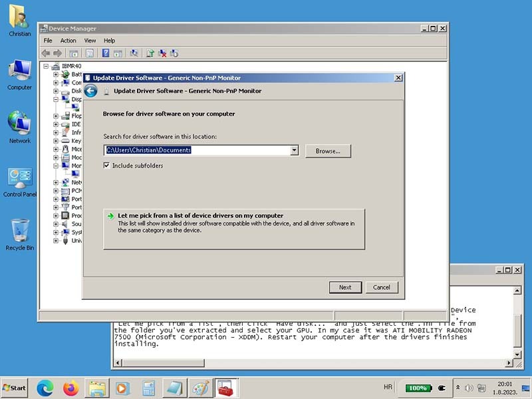Image resolution: width=532 pixels, height=399 pixels.
Task: Click the back arrow in the driver wizard
Action: tap(91, 91)
